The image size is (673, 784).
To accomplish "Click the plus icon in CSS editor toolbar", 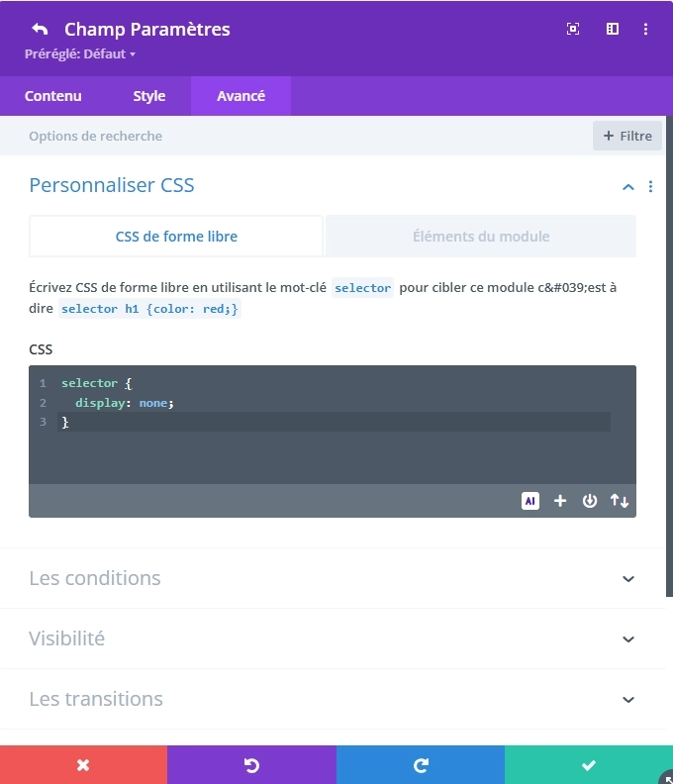I will click(x=560, y=501).
